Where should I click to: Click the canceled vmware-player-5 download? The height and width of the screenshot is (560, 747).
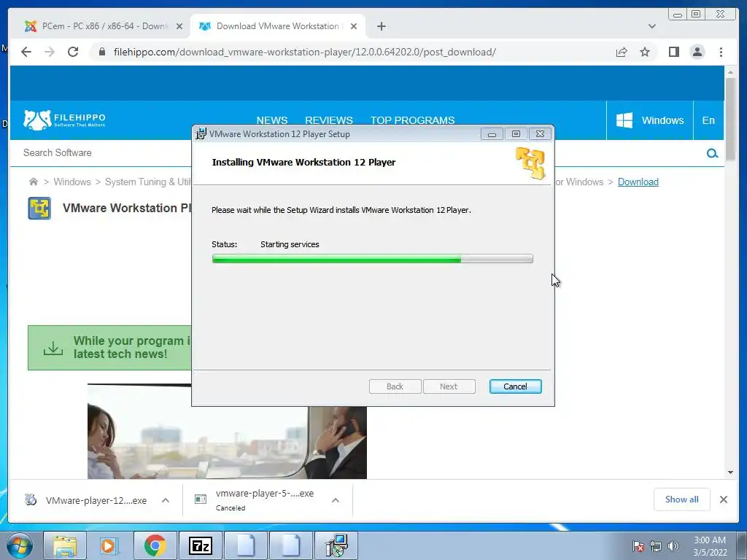(255, 500)
